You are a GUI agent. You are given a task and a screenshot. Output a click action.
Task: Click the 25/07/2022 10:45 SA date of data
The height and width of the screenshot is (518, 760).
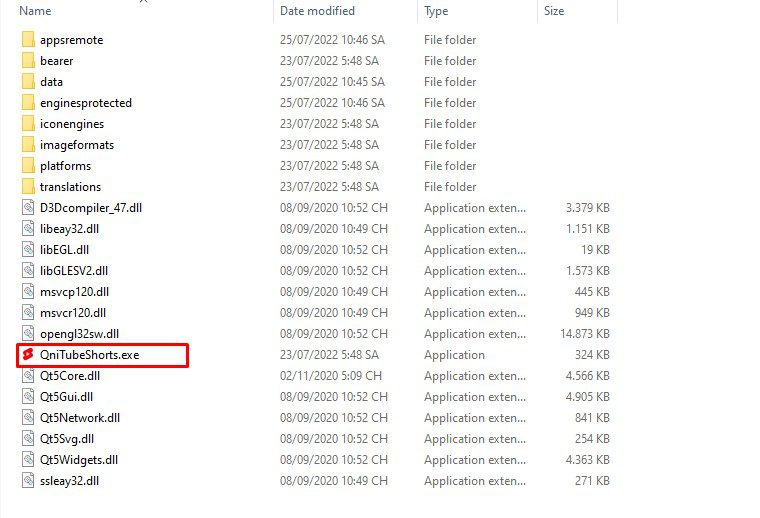click(332, 81)
